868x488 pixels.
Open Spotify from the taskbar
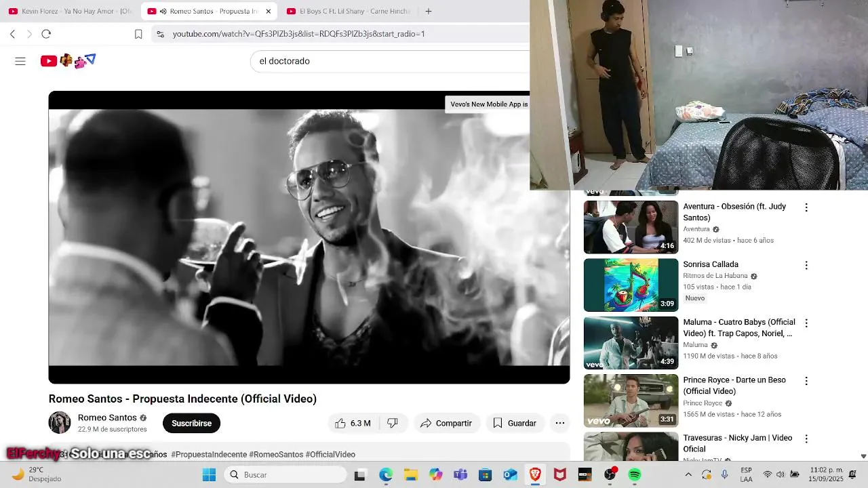(635, 474)
